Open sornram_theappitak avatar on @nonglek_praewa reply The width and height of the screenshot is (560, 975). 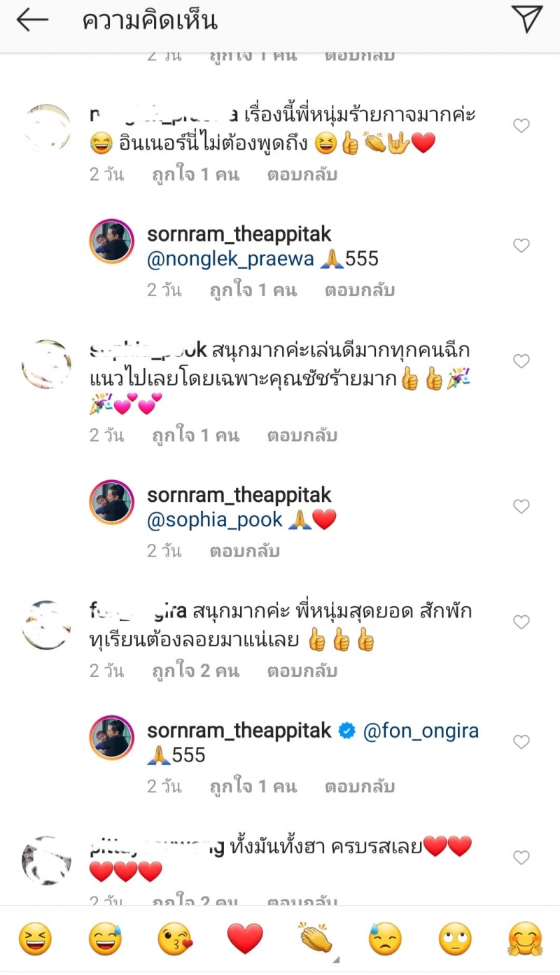(111, 245)
